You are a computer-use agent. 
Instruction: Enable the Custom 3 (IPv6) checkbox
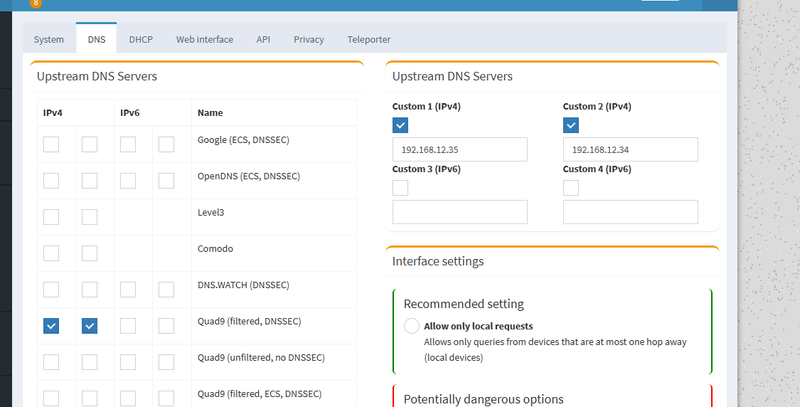pyautogui.click(x=401, y=187)
